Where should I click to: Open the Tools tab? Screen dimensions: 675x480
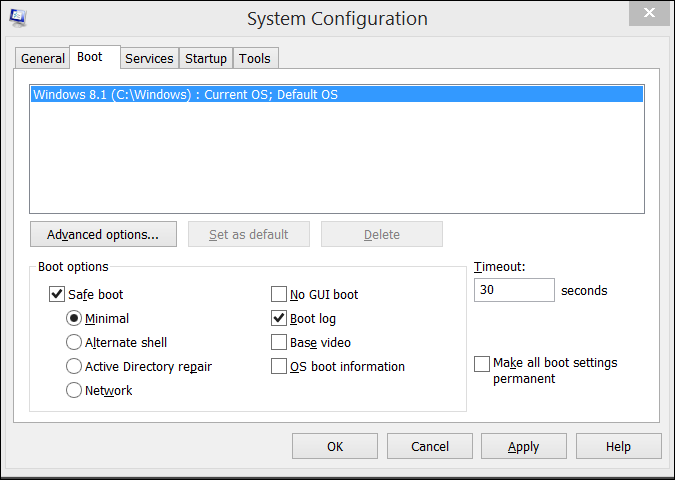(x=255, y=58)
